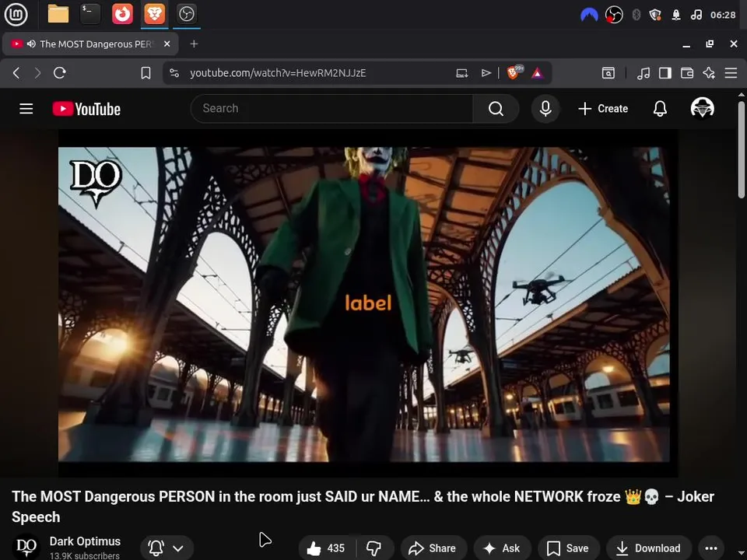The width and height of the screenshot is (747, 560).
Task: Open the Dark Optimus channel avatar
Action: [26, 547]
